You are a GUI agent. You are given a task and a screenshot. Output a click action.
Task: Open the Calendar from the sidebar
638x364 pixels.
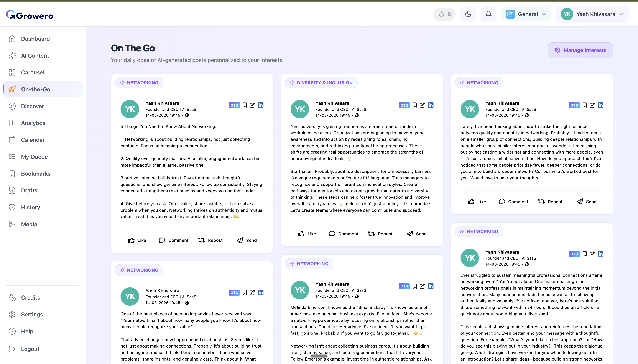(x=33, y=140)
